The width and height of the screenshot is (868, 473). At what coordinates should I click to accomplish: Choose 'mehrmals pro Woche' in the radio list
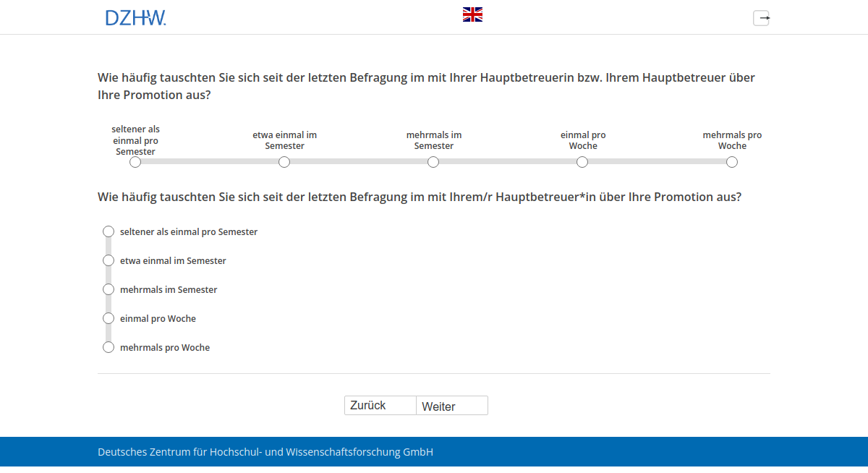[x=109, y=347]
